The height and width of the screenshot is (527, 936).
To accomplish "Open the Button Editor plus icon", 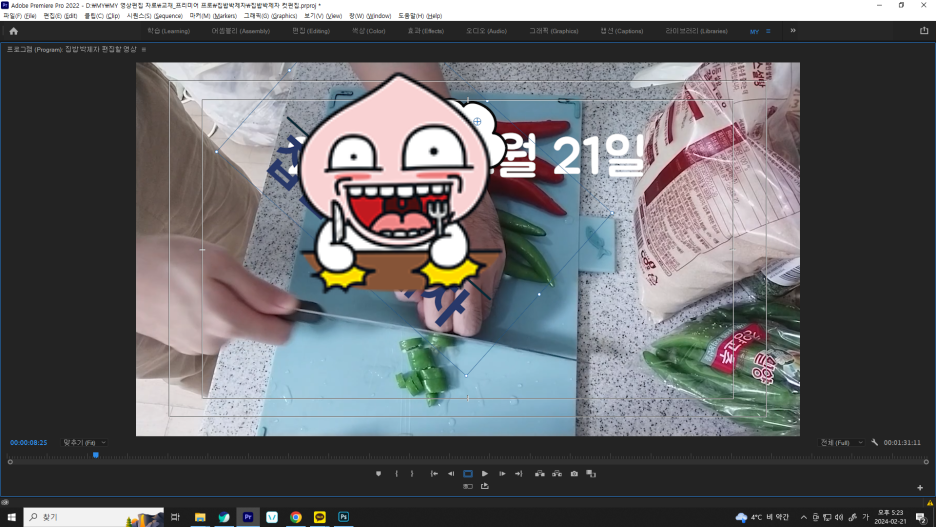I will pyautogui.click(x=920, y=488).
